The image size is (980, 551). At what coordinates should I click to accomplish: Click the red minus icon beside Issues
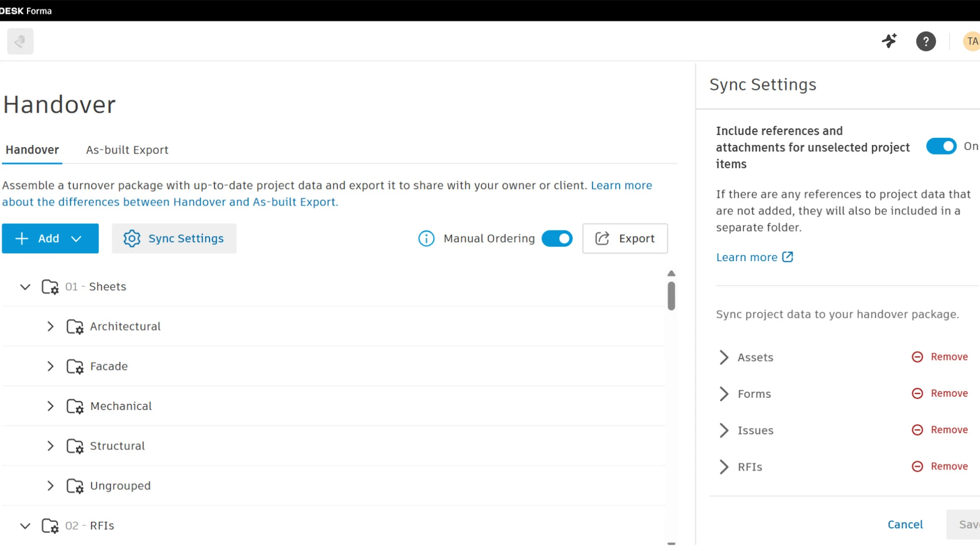point(917,430)
